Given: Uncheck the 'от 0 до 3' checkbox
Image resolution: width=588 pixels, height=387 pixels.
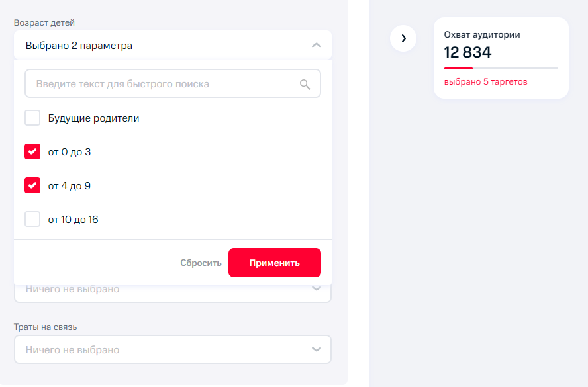Looking at the screenshot, I should pos(32,152).
